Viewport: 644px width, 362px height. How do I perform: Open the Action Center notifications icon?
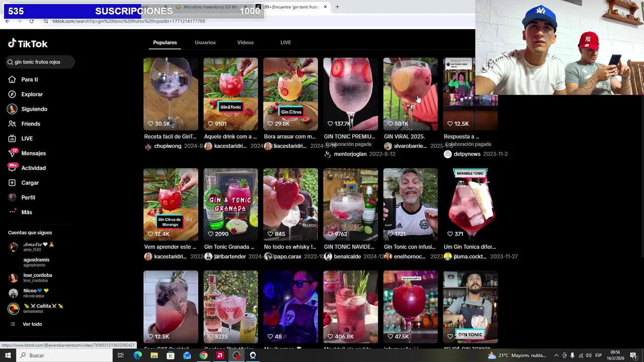point(633,355)
